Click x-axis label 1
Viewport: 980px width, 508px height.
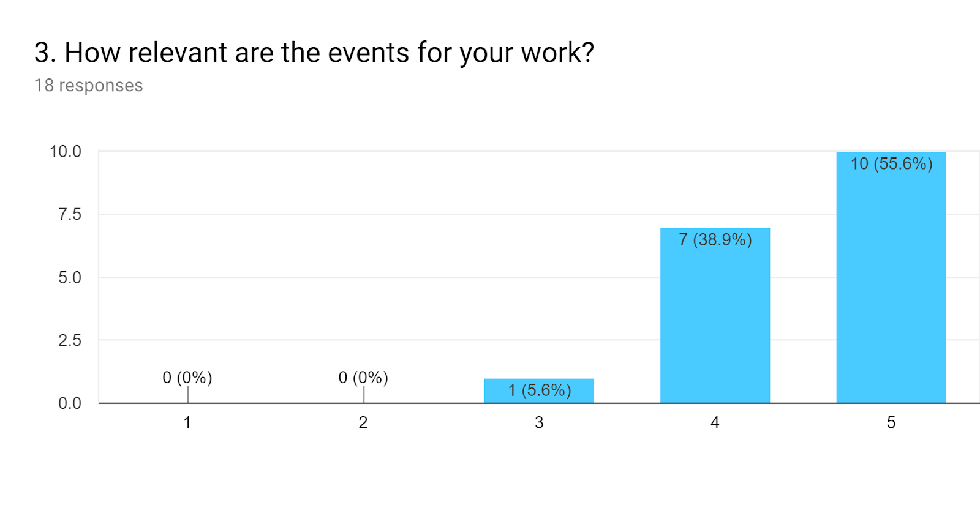click(187, 422)
